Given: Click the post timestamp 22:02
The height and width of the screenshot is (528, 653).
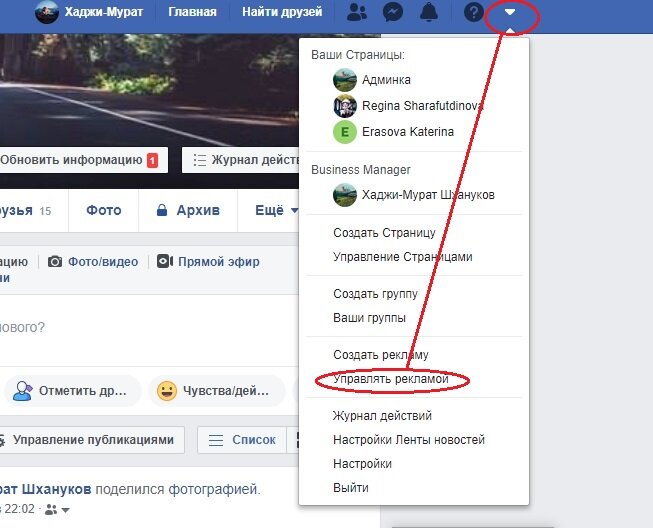Looking at the screenshot, I should pyautogui.click(x=18, y=509).
